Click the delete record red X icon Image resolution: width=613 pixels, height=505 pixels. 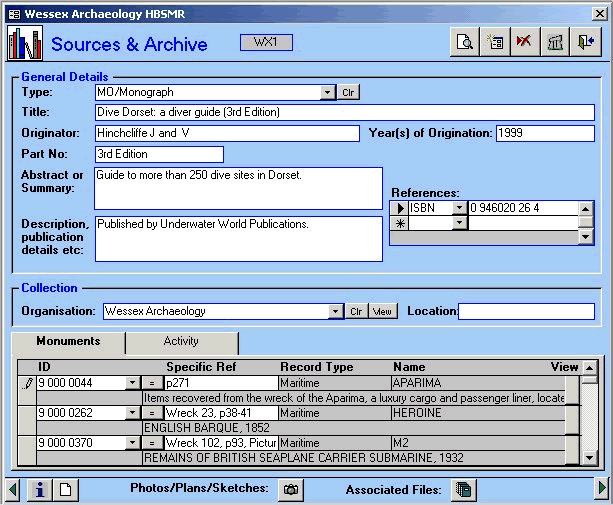(523, 43)
